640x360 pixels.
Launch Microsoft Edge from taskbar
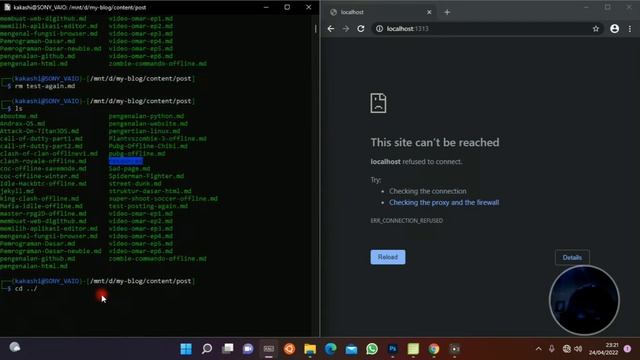click(331, 349)
